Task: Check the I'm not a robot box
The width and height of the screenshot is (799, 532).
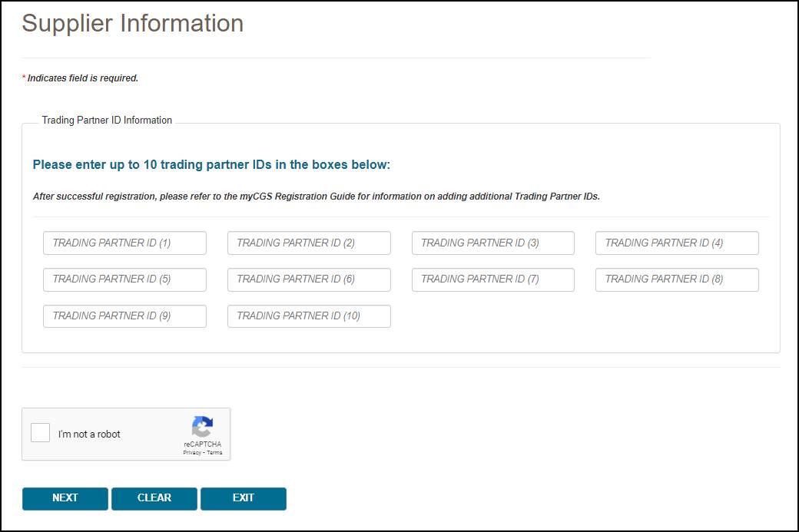Action: [40, 433]
